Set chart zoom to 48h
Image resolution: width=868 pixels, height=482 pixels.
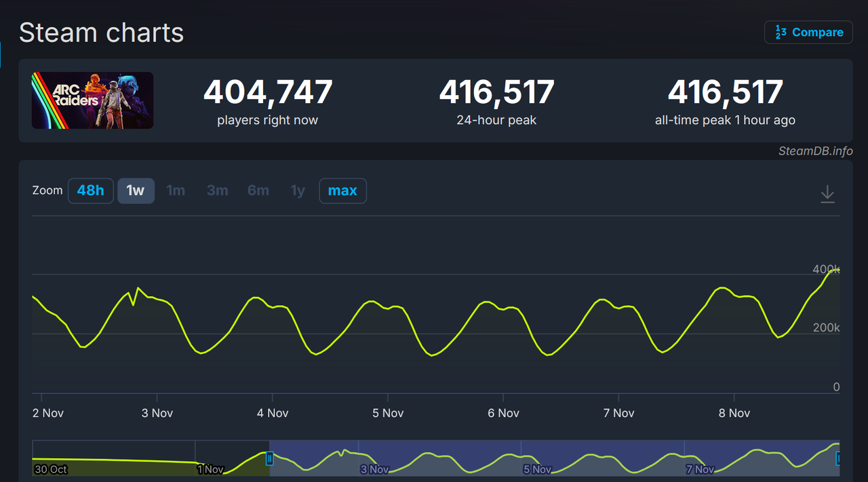90,190
